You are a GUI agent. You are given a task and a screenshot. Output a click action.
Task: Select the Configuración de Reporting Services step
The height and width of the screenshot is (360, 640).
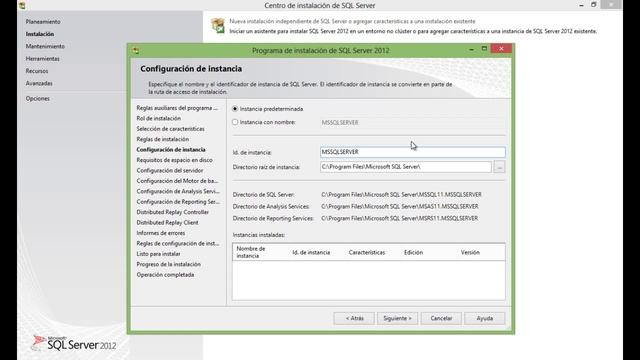click(178, 202)
